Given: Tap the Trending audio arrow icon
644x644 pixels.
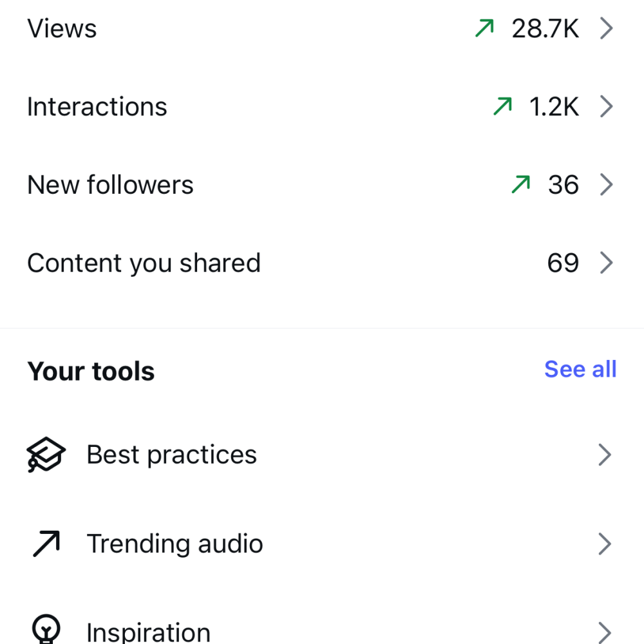Looking at the screenshot, I should [x=46, y=544].
